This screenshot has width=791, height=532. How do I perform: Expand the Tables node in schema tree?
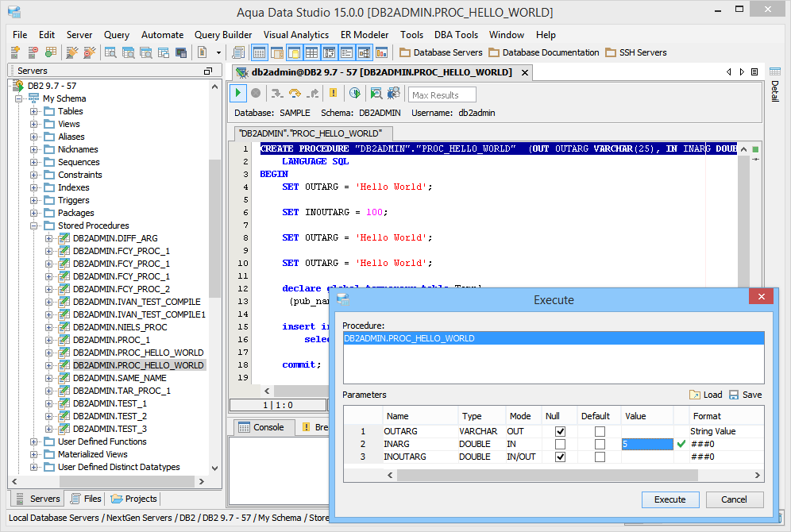34,111
